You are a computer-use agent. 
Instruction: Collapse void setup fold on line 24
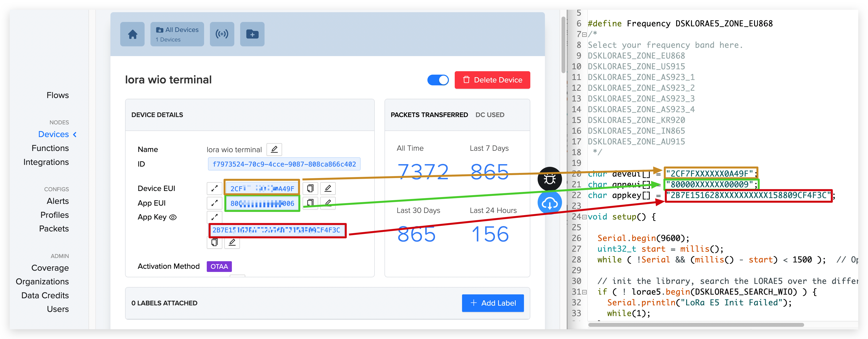[x=584, y=217]
